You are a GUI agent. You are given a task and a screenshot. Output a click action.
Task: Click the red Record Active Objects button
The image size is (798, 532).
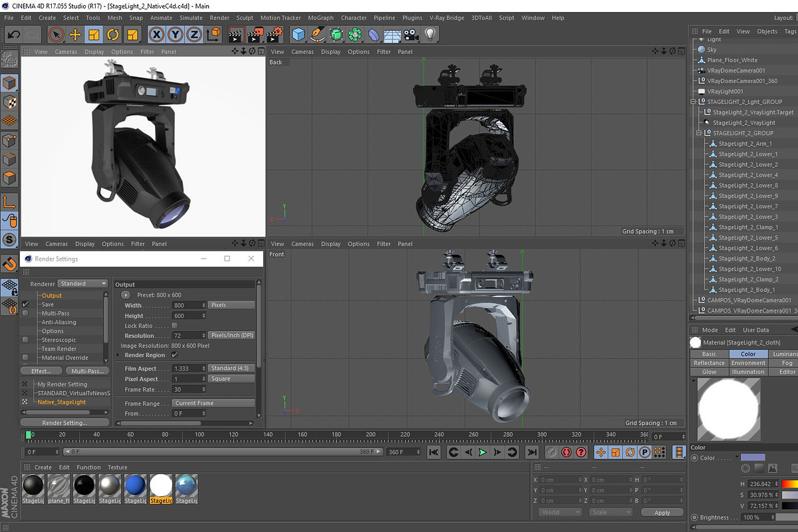point(567,452)
